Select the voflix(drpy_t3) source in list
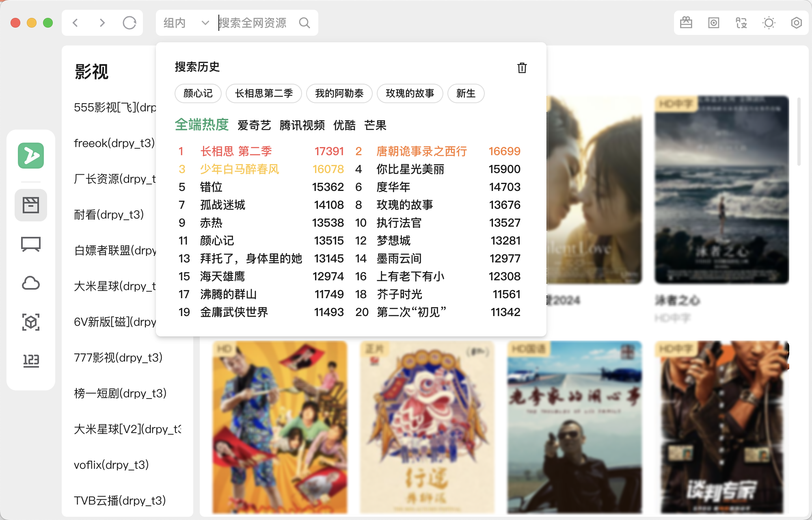812x520 pixels. tap(111, 465)
